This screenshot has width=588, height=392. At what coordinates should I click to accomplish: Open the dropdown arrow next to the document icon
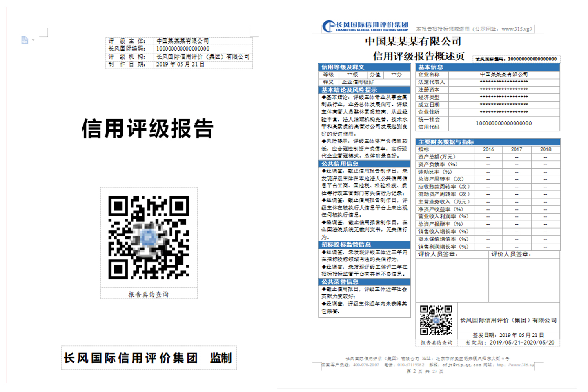[33, 40]
